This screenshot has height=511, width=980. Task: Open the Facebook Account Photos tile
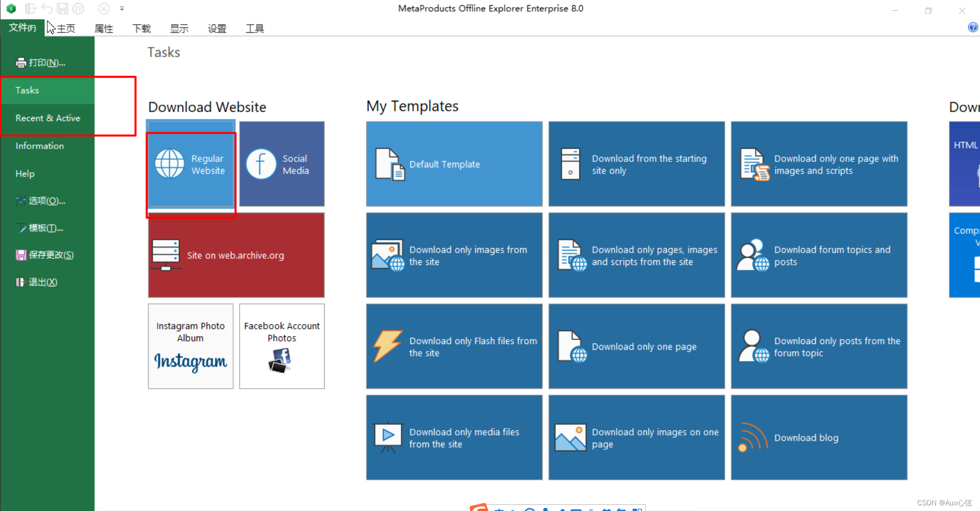[x=282, y=346]
